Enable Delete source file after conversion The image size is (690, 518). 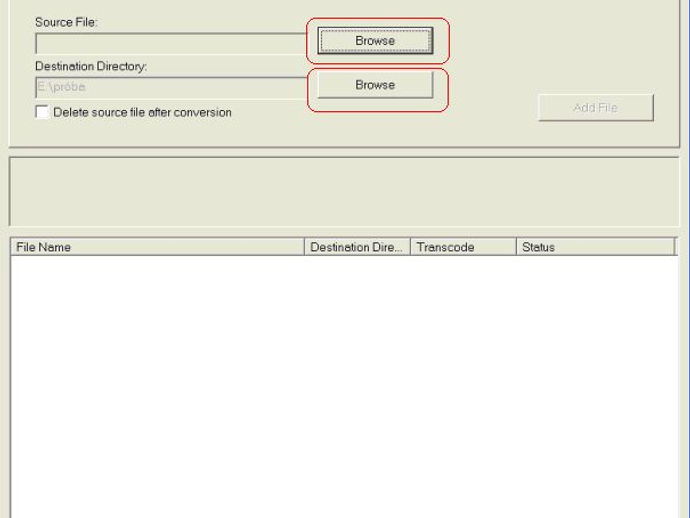[x=42, y=112]
